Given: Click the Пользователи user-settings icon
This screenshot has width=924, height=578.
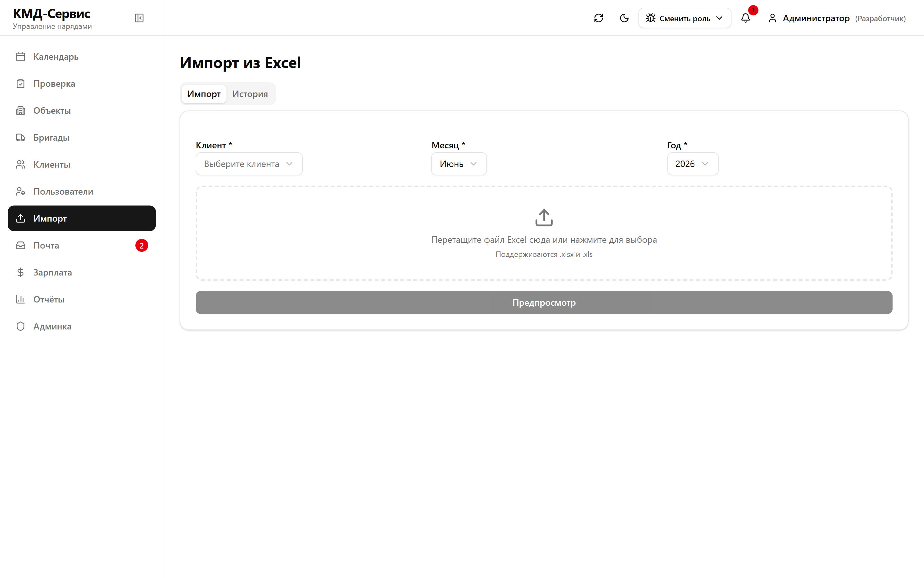Looking at the screenshot, I should [x=21, y=191].
